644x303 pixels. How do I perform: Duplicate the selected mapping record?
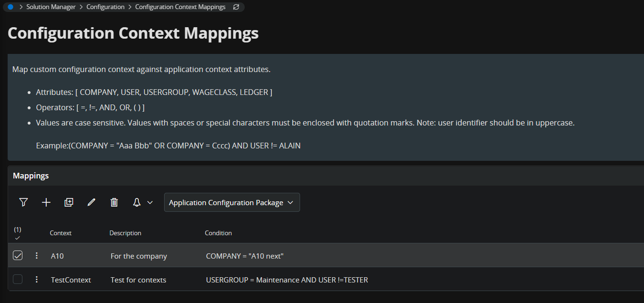coord(69,202)
